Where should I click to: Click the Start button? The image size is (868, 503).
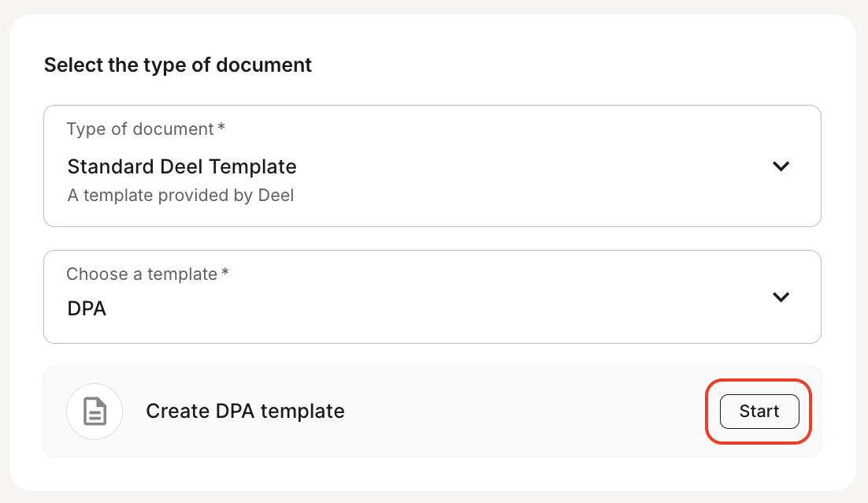(x=759, y=411)
